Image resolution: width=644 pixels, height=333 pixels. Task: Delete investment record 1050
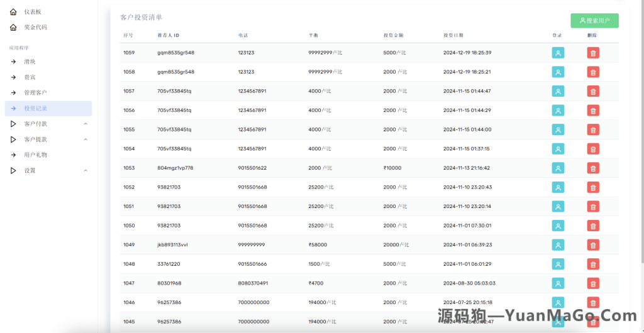593,226
